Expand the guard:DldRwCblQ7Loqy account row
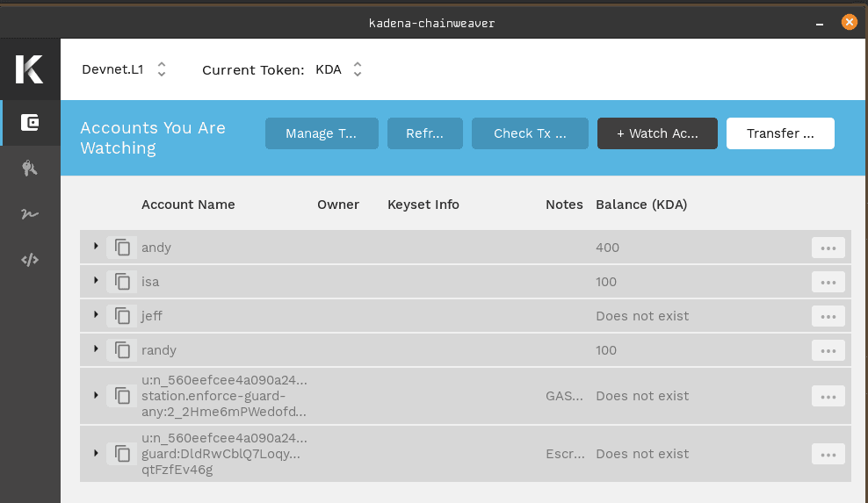The image size is (868, 503). 96,453
